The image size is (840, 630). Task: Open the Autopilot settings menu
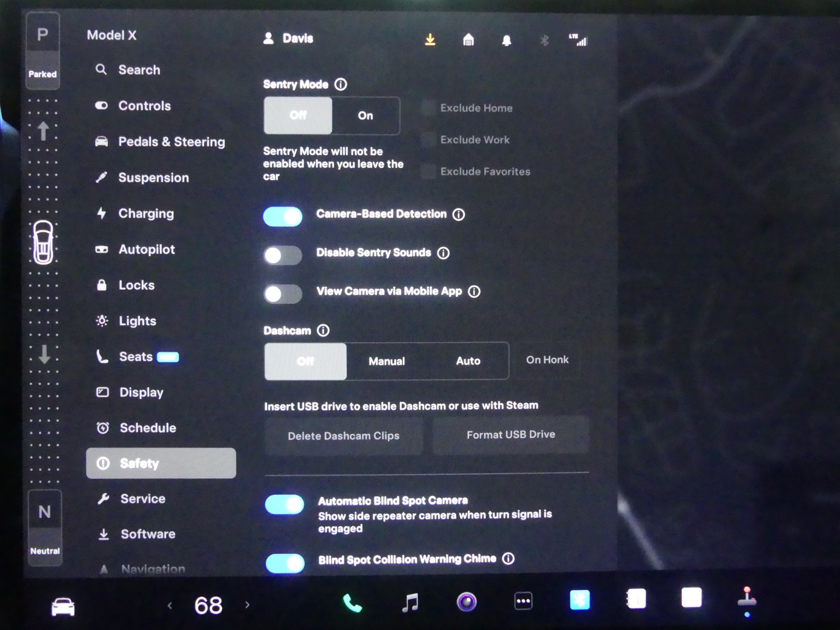click(x=146, y=250)
